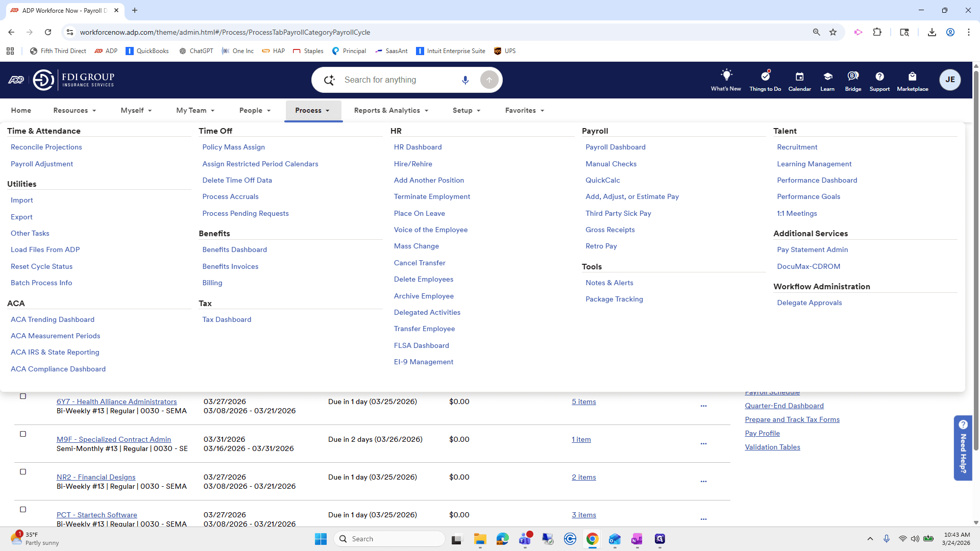980x551 pixels.
Task: Open the Quarter-End Dashboard link
Action: click(784, 406)
